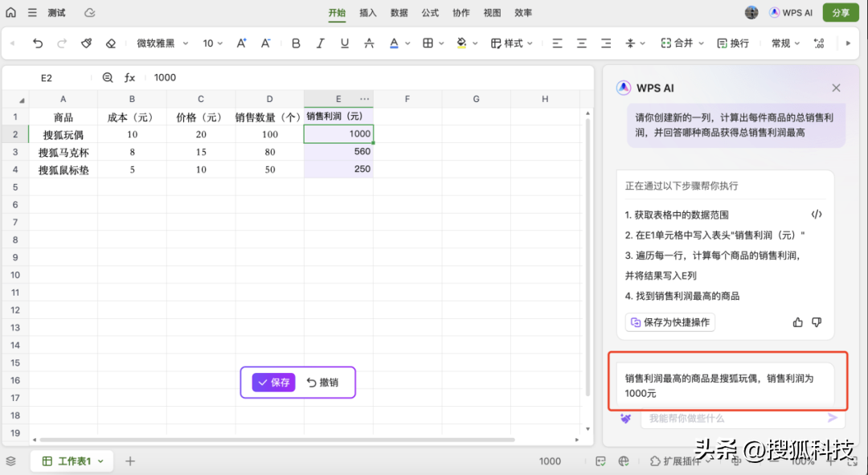Open user avatar profile
The height and width of the screenshot is (475, 868).
pyautogui.click(x=751, y=13)
